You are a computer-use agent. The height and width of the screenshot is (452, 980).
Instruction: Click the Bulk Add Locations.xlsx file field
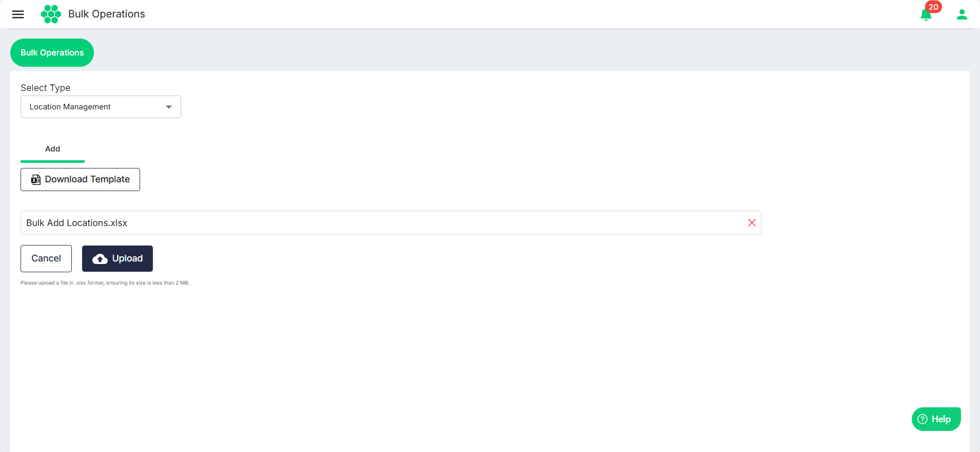(390, 223)
